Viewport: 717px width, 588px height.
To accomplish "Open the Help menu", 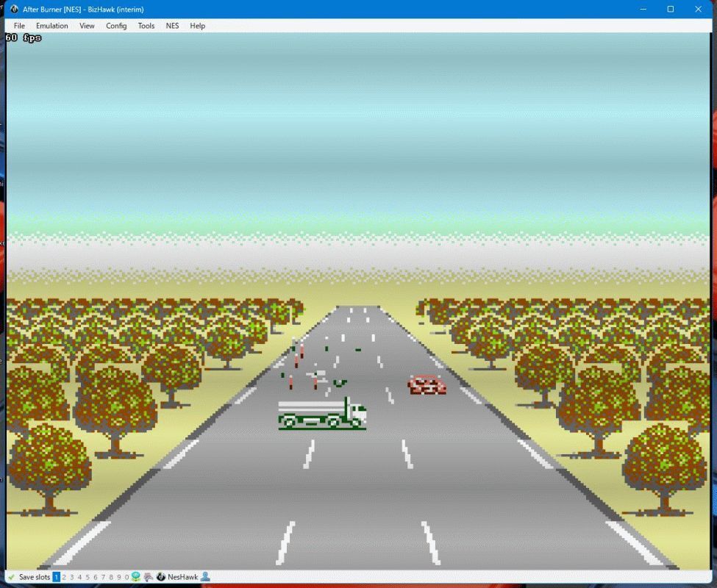I will click(198, 26).
